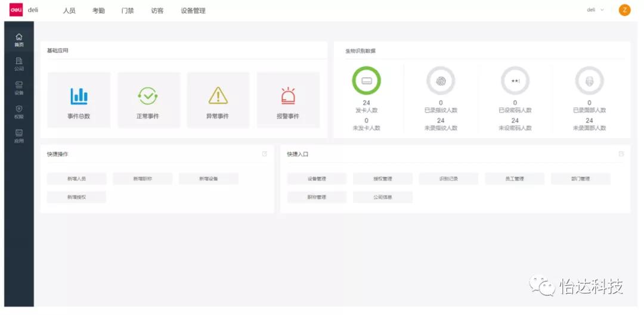
Task: Click the orange Z user avatar
Action: click(624, 10)
